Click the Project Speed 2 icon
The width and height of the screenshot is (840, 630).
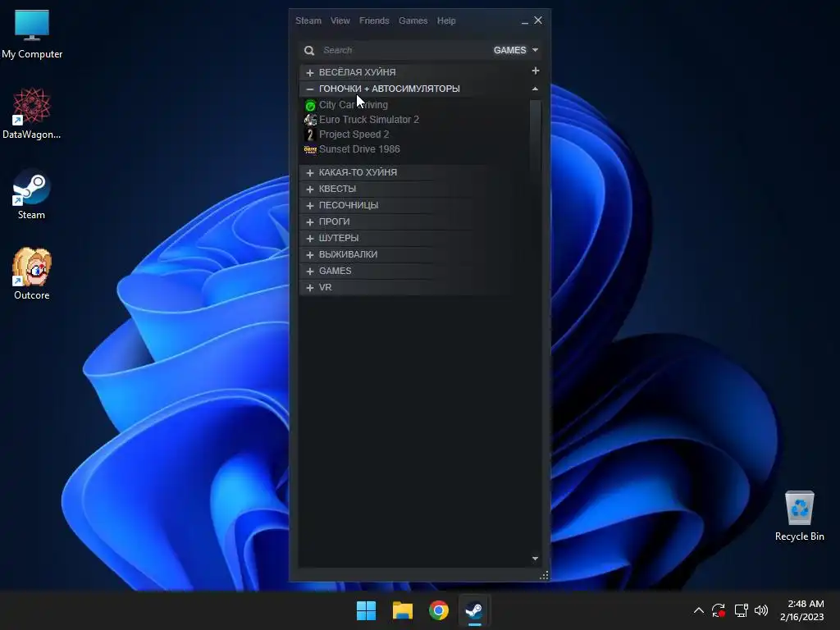pyautogui.click(x=310, y=135)
